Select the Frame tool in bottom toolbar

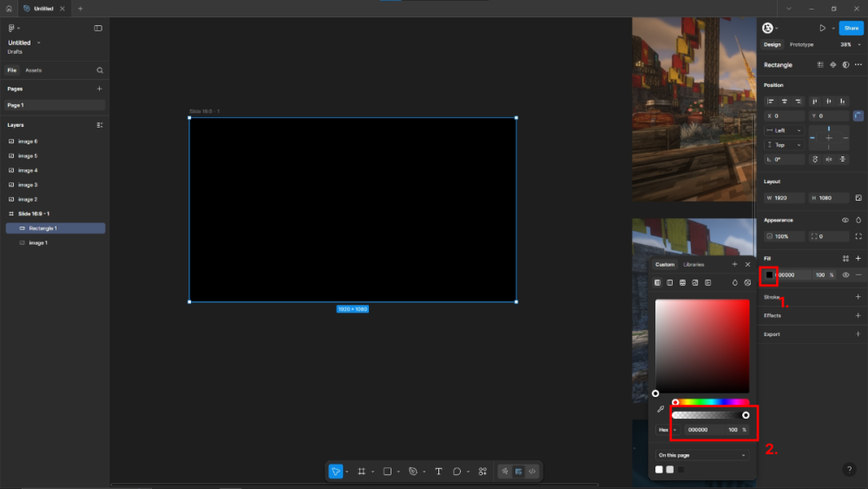(362, 471)
